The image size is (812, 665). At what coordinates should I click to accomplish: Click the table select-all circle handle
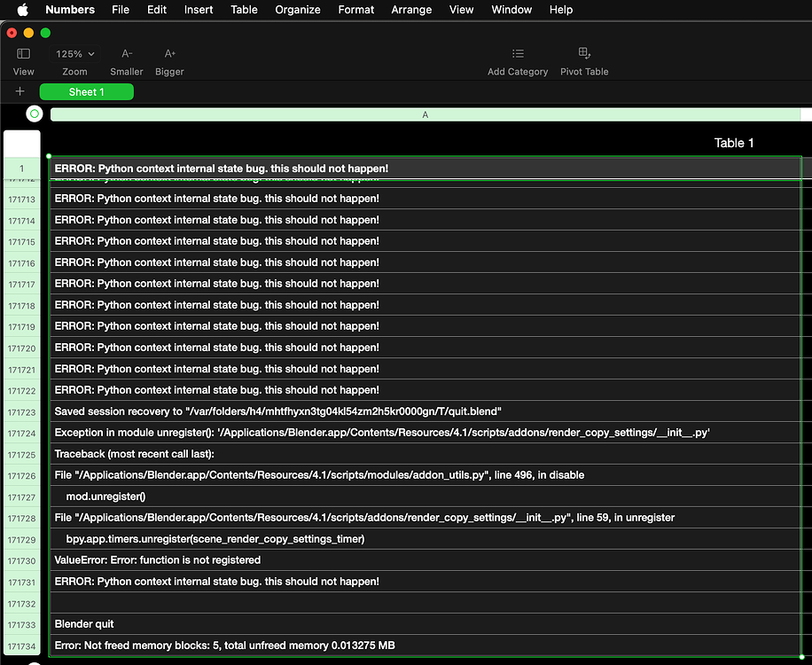(35, 113)
